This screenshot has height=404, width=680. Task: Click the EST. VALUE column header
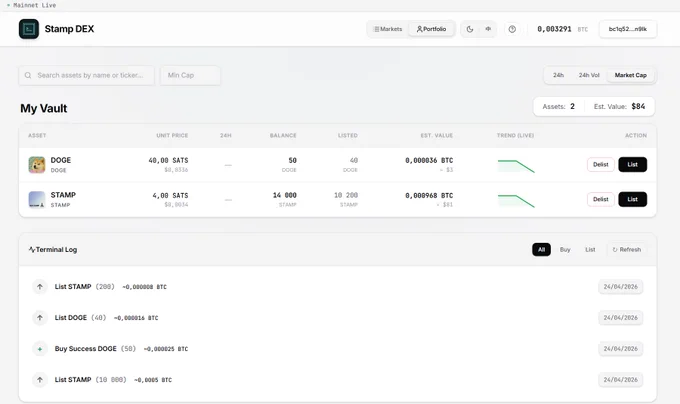point(437,136)
